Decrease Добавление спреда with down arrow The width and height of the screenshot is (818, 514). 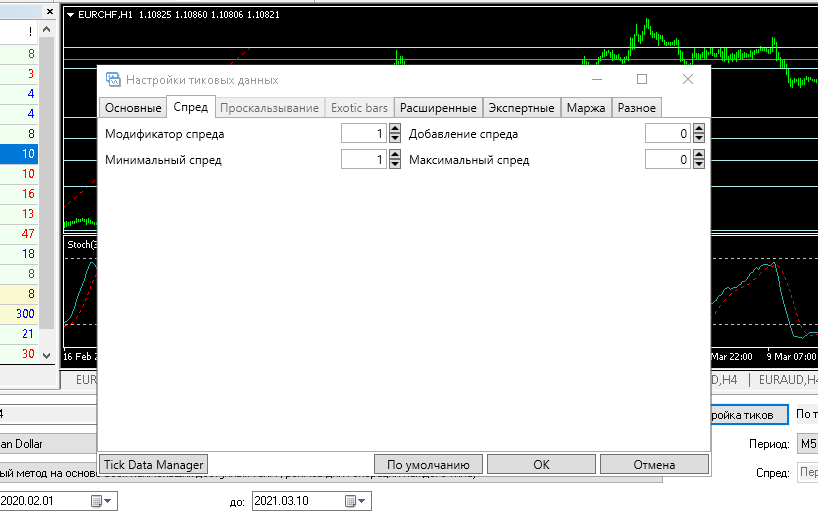pyautogui.click(x=699, y=138)
